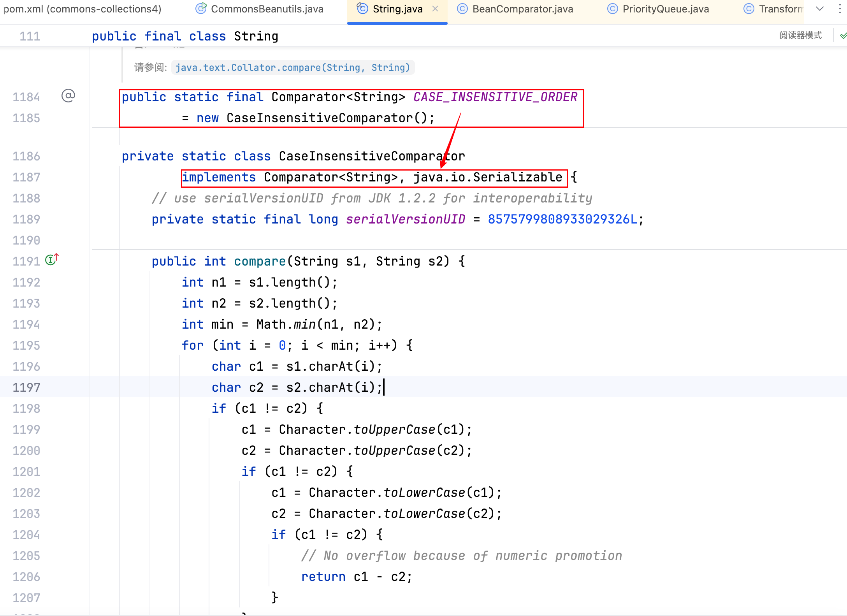
Task: Click the serialVersionUID constant name
Action: (405, 219)
